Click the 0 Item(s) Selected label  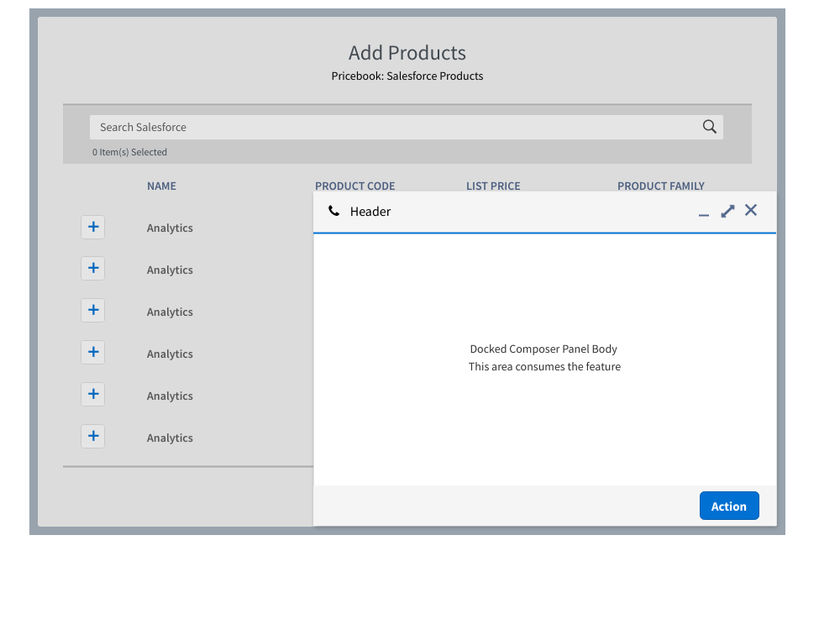[x=129, y=151]
